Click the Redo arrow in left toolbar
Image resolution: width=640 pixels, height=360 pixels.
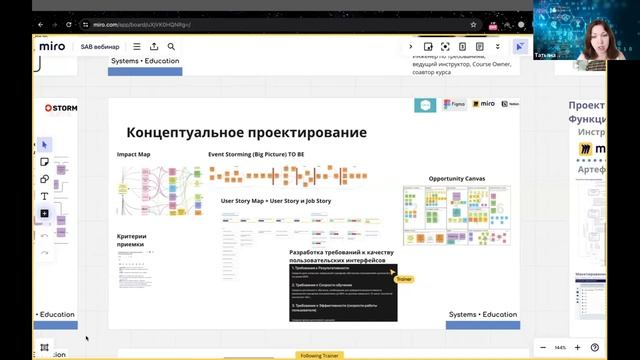[44, 253]
